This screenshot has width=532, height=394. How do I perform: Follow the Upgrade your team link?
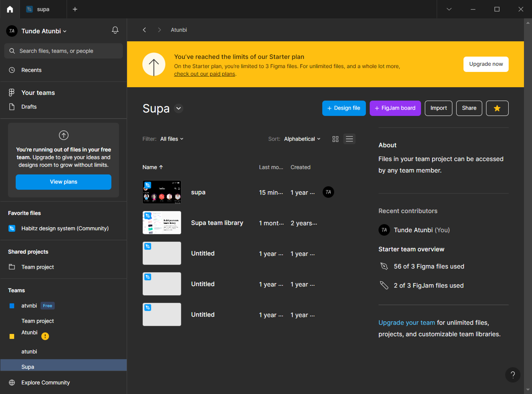pyautogui.click(x=406, y=322)
